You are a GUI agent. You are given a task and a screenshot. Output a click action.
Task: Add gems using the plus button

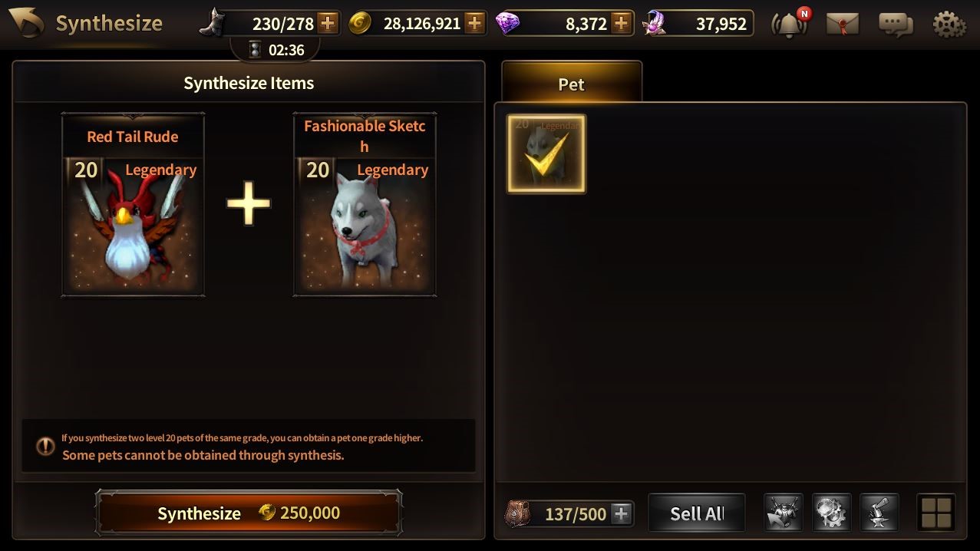[x=622, y=23]
